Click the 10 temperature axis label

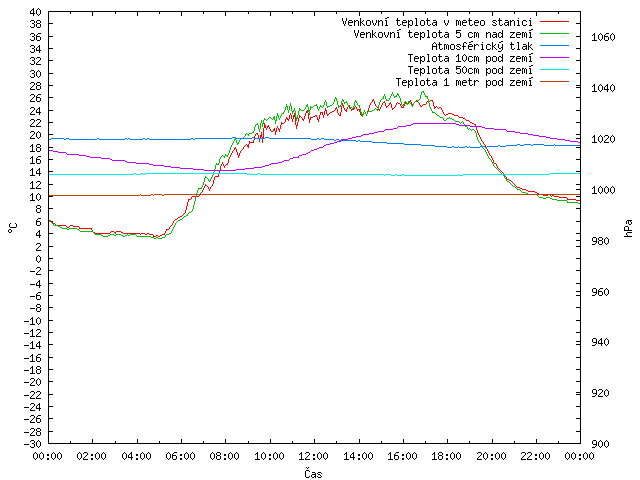coord(35,197)
